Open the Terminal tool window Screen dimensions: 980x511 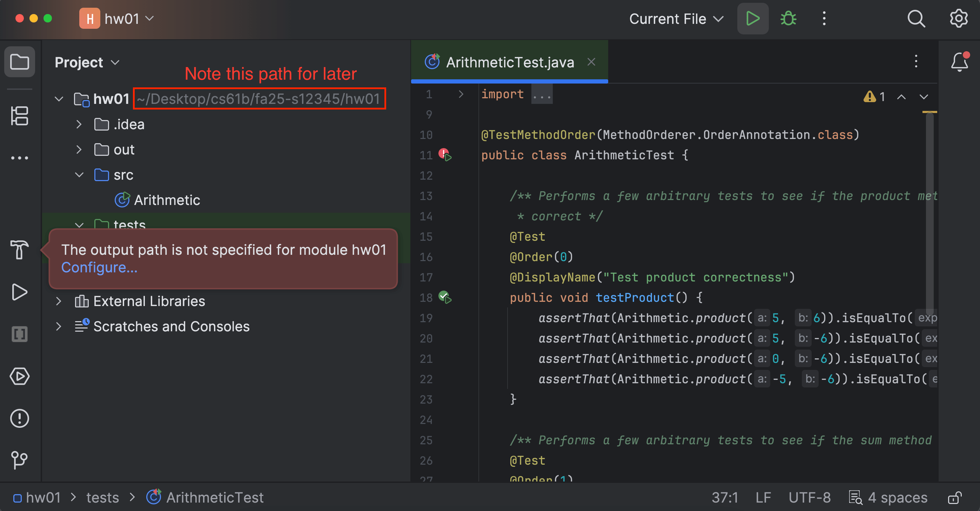19,334
